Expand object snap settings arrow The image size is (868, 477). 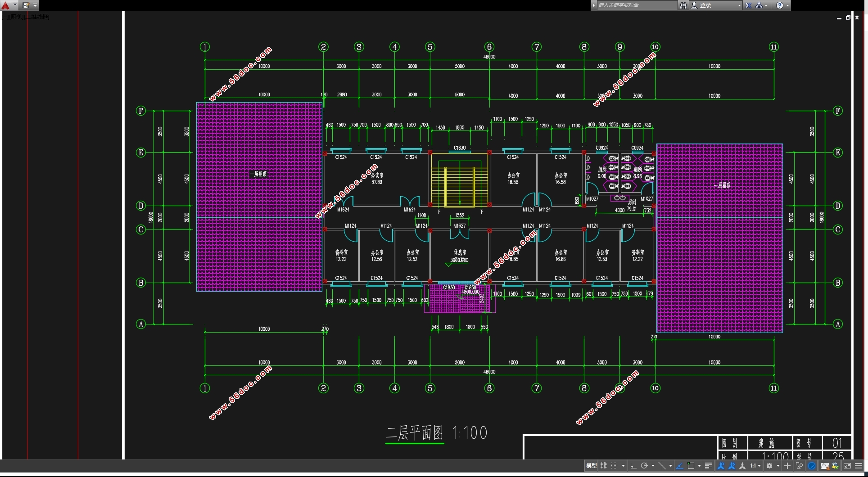tap(699, 466)
